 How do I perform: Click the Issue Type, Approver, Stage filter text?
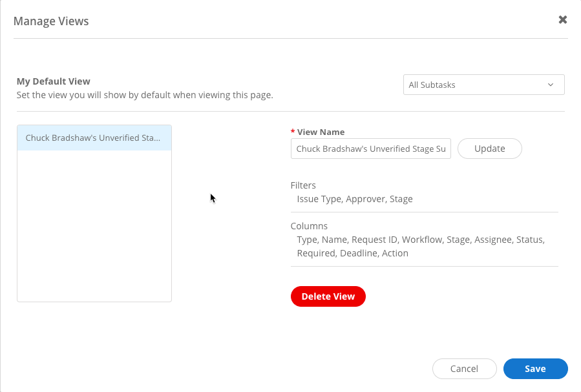(x=354, y=199)
